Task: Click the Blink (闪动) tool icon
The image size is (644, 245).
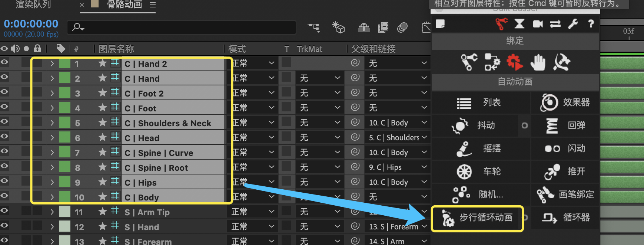Action: tap(552, 148)
